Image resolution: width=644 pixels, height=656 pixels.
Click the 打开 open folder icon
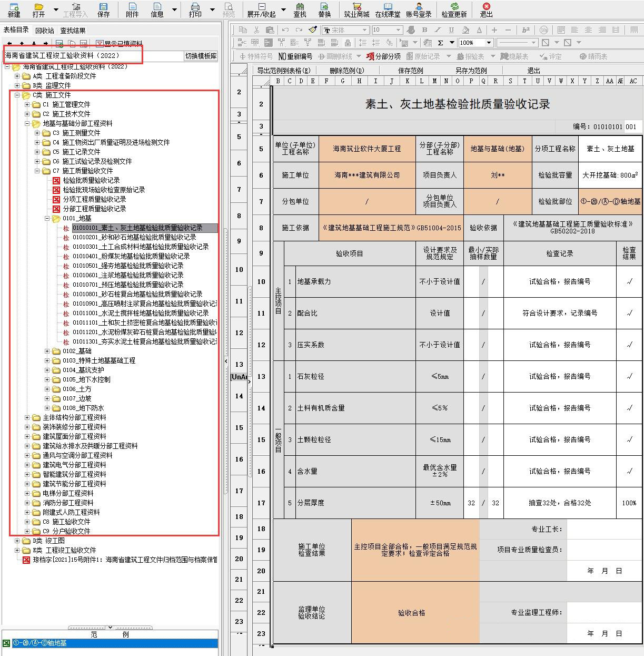coord(38,9)
